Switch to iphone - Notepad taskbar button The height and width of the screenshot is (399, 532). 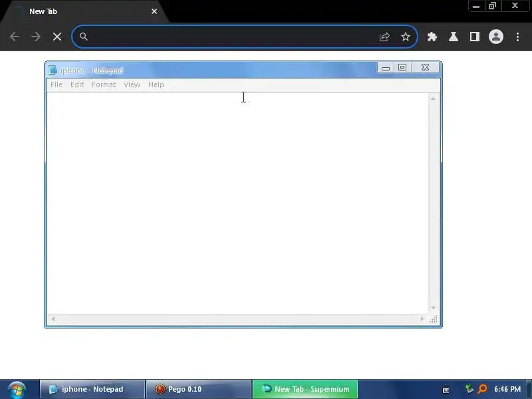[92, 389]
